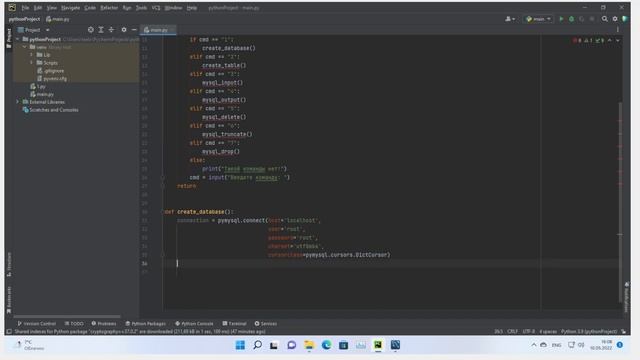Expand all in Project panel toolbar

pos(101,30)
